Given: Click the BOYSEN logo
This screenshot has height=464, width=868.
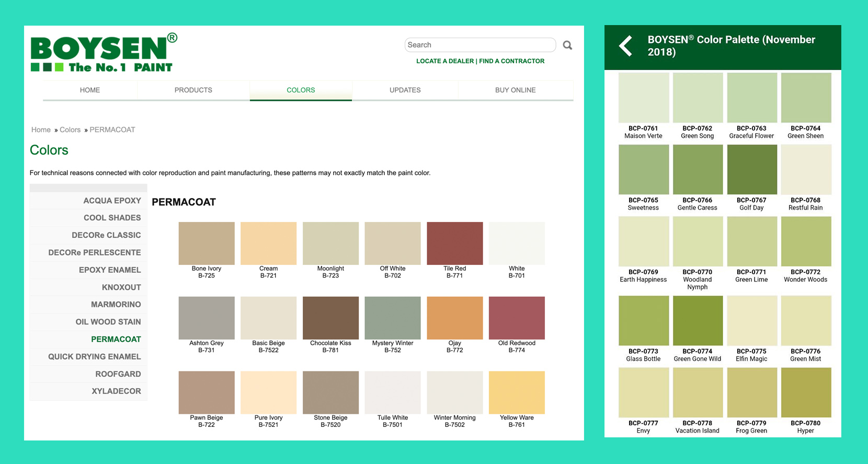Looking at the screenshot, I should (104, 52).
